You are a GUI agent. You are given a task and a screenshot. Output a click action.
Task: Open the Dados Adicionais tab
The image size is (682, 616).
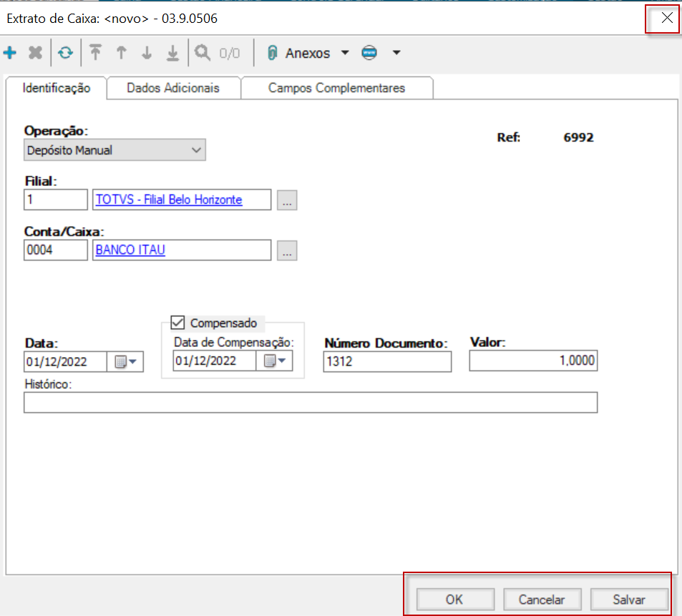pos(173,88)
